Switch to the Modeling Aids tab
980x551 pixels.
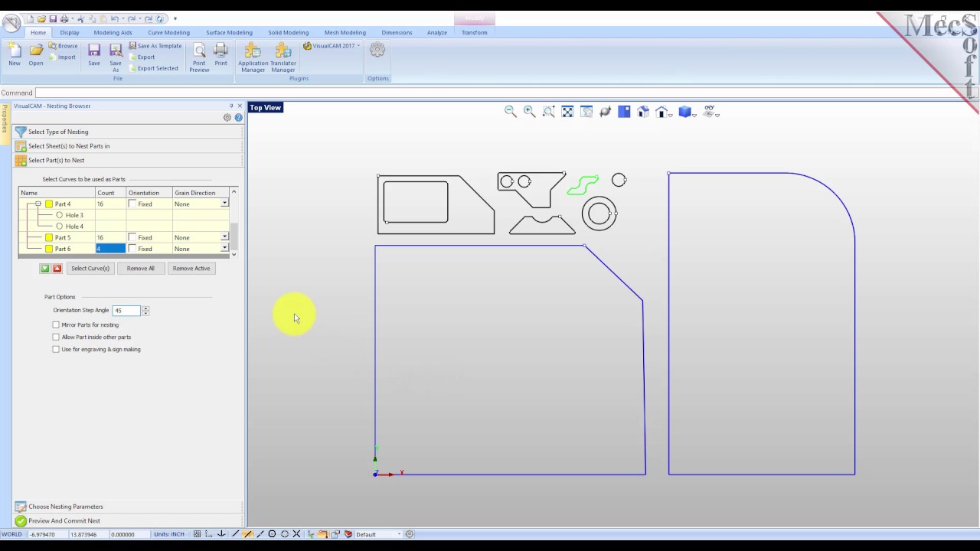pyautogui.click(x=113, y=32)
